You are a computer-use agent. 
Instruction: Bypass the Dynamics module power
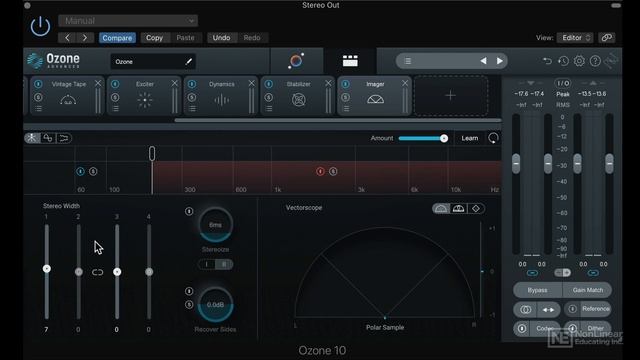(x=192, y=84)
